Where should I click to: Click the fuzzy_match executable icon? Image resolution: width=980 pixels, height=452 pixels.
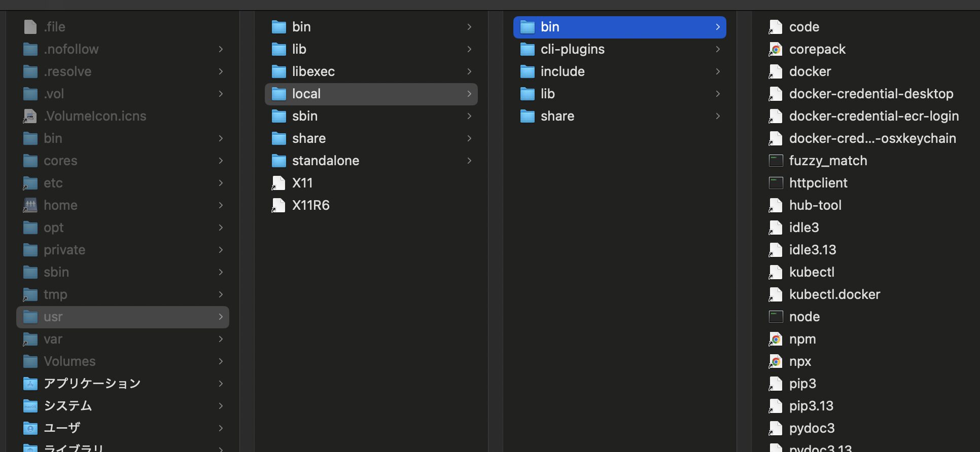pos(776,161)
